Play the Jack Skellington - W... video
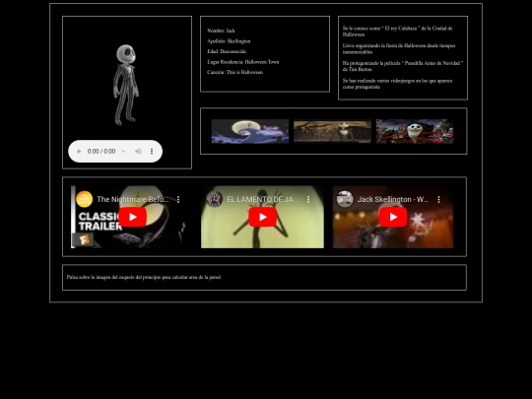532x399 pixels. pyautogui.click(x=393, y=217)
